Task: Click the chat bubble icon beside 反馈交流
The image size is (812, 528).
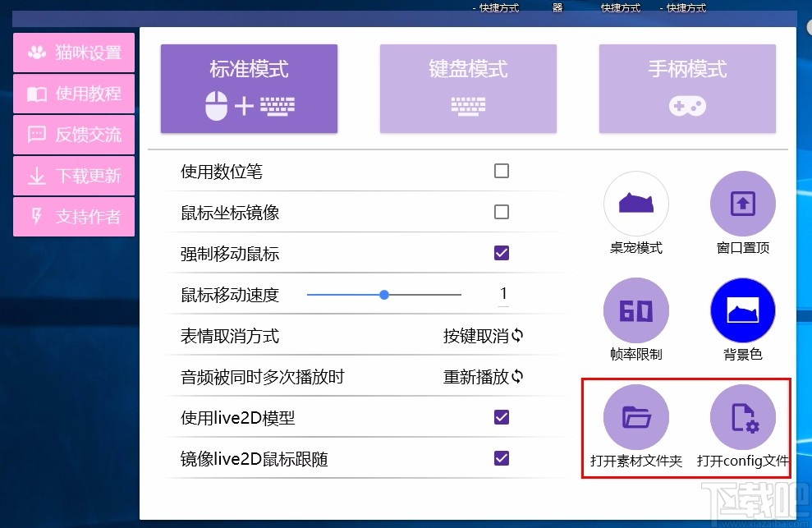Action: pyautogui.click(x=37, y=135)
